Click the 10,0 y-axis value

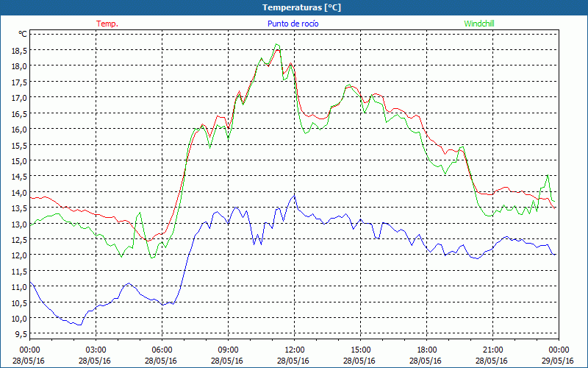[21, 318]
